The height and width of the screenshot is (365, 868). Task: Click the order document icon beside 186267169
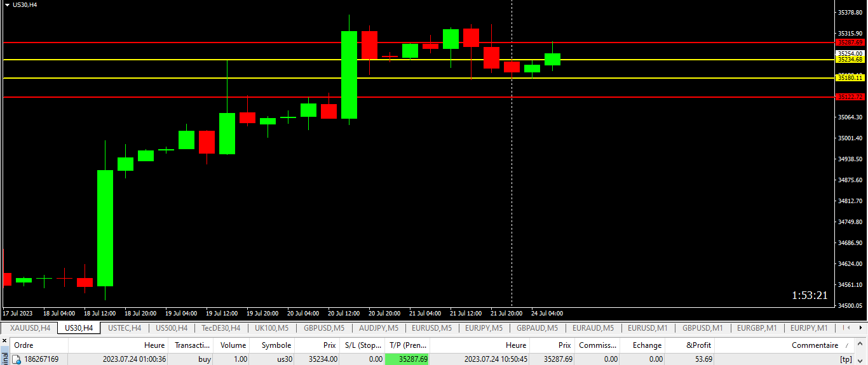17,359
